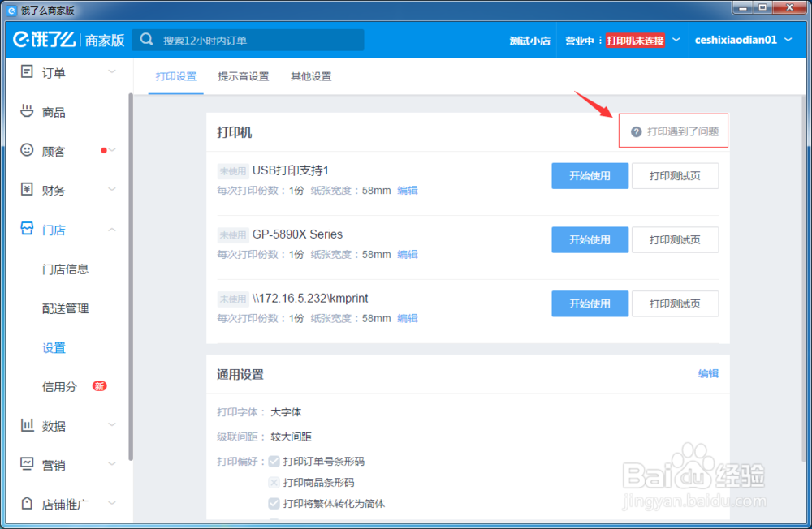Click the main content vertical scrollbar
This screenshot has width=812, height=529.
point(804,280)
